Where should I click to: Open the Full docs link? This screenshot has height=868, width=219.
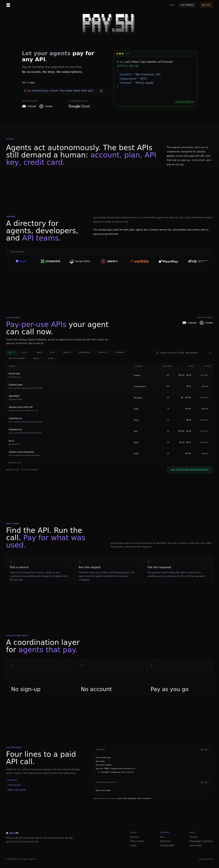point(11,780)
